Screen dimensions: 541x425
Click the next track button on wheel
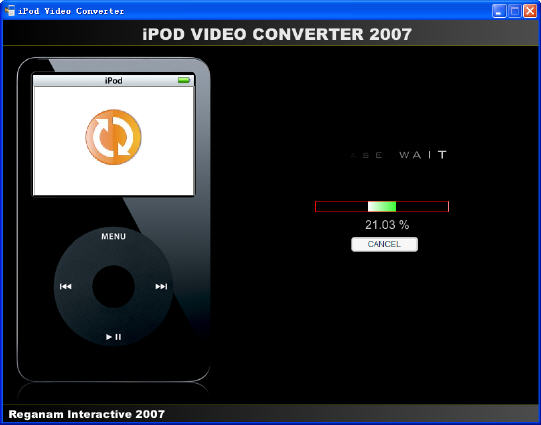click(161, 286)
